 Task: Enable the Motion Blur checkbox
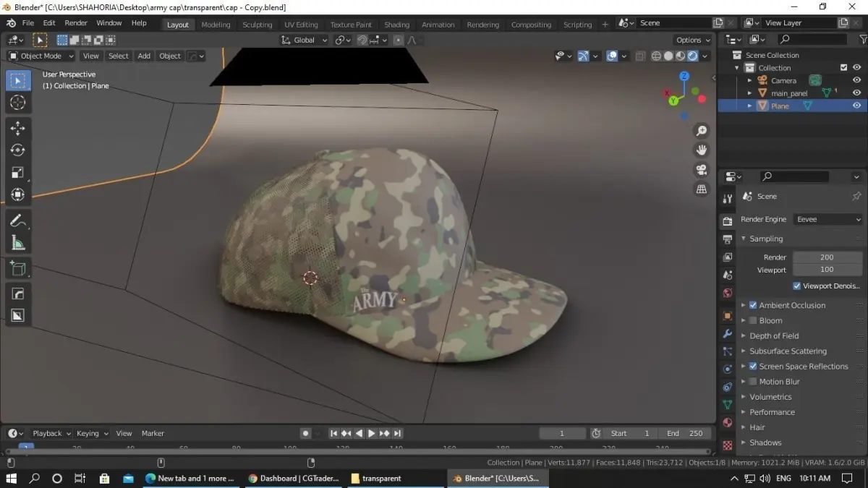point(753,382)
